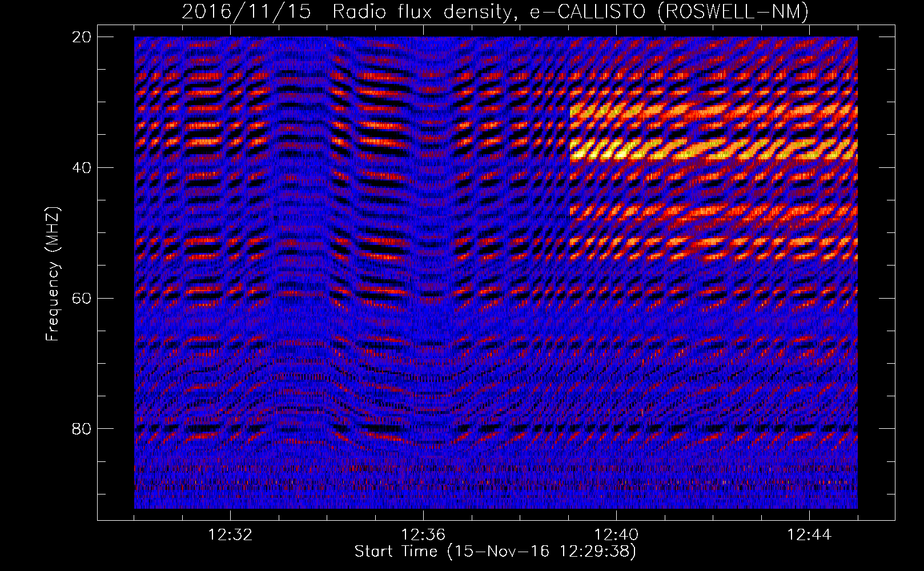Click the 40 frequency axis label
Viewport: 924px width, 571px height.
[82, 168]
